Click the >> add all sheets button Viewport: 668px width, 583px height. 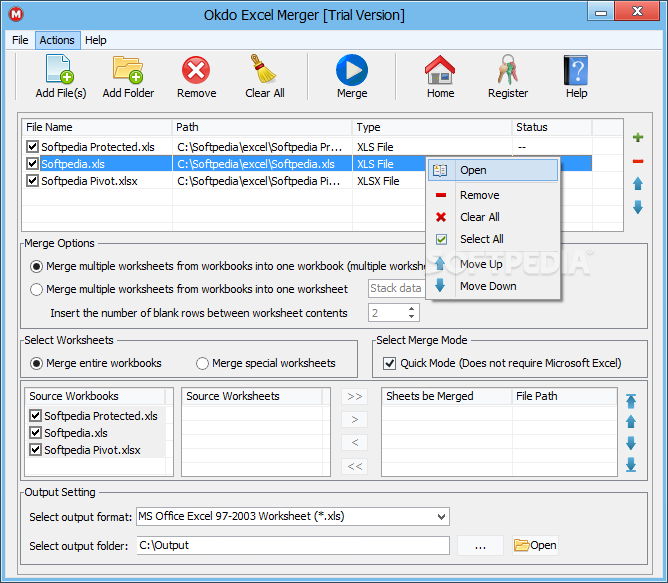coord(354,396)
